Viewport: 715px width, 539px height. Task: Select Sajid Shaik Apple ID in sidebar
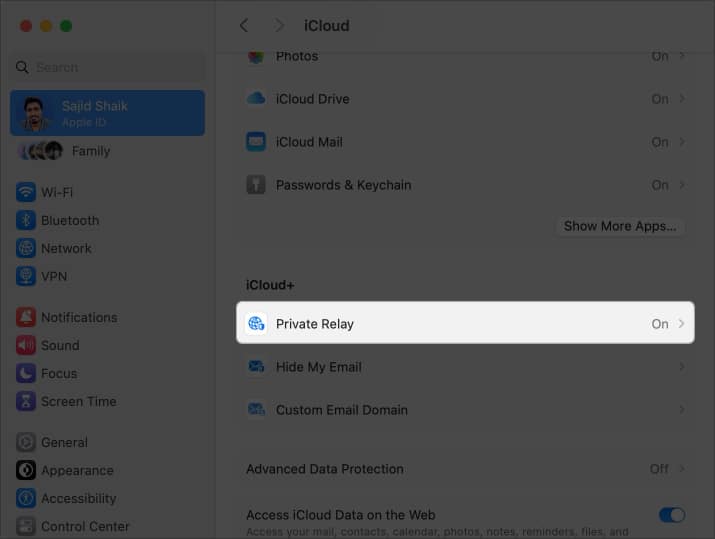tap(107, 113)
